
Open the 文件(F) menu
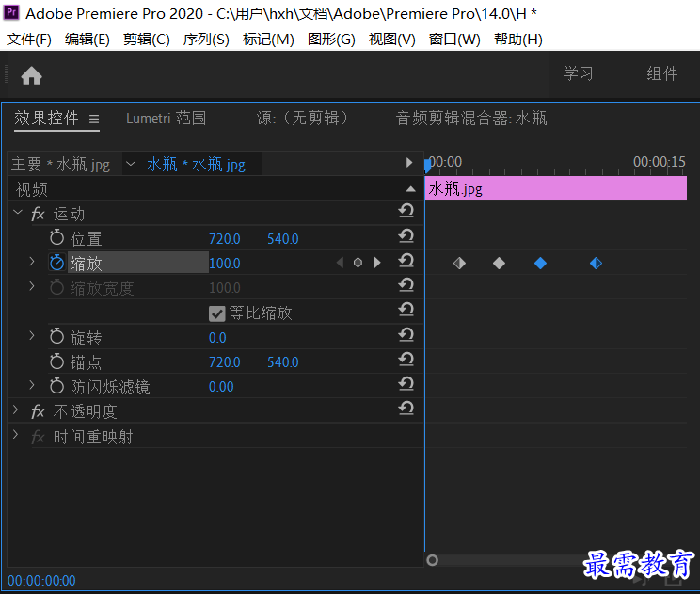point(29,40)
